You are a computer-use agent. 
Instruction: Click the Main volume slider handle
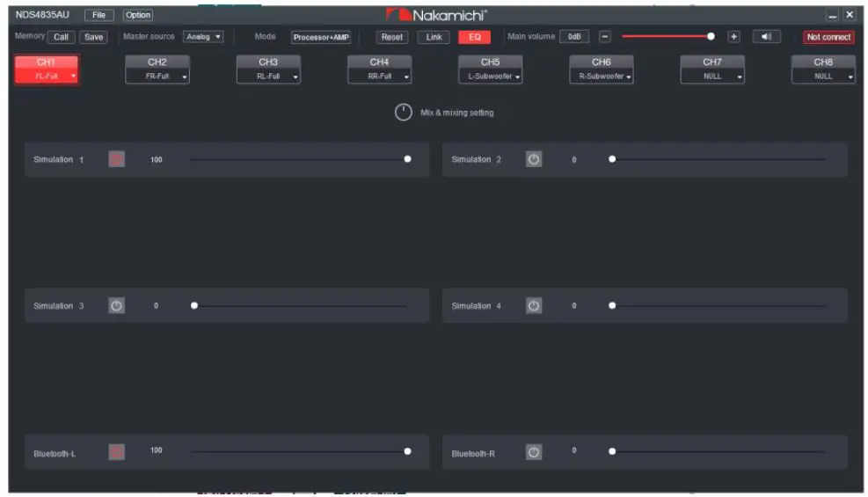(711, 37)
